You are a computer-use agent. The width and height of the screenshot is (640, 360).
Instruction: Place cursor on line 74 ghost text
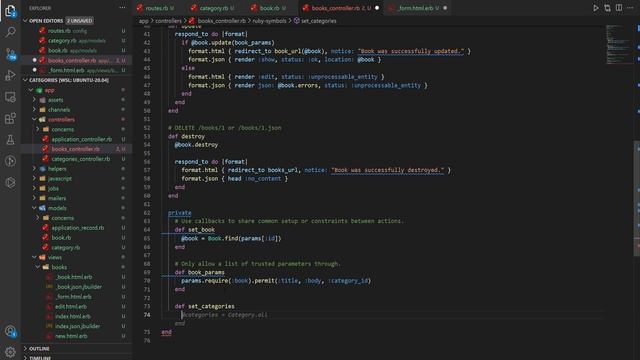pos(224,315)
